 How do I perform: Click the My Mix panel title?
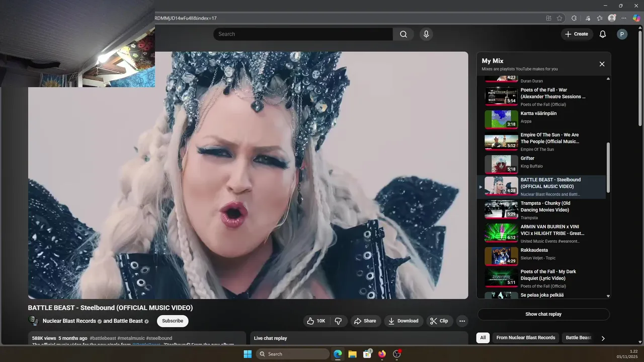coord(493,61)
